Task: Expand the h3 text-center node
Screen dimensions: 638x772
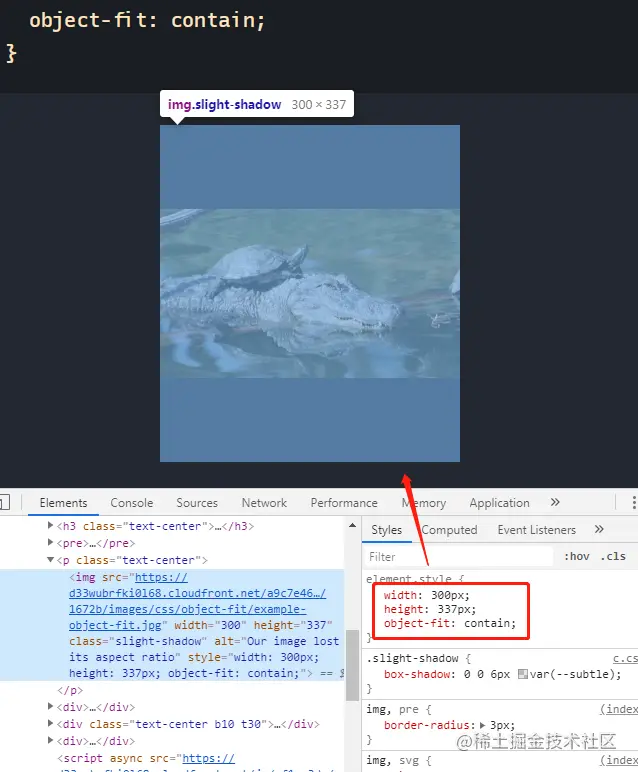Action: coord(50,526)
